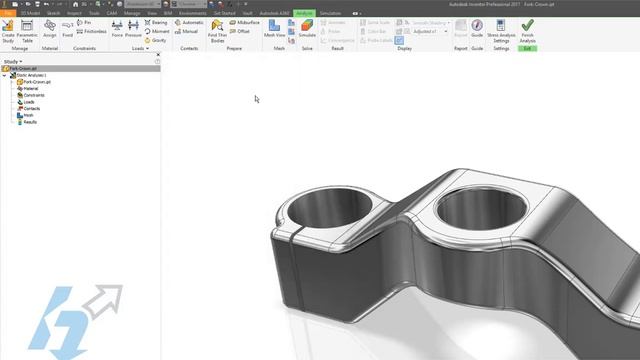Viewport: 640px width, 360px height.
Task: Switch to the 3D Model tab
Action: (x=30, y=13)
